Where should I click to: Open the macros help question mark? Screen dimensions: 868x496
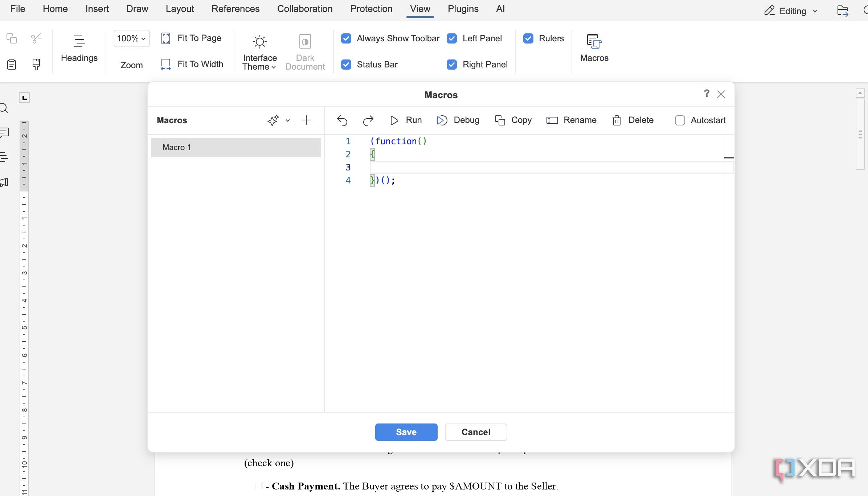[x=707, y=94]
